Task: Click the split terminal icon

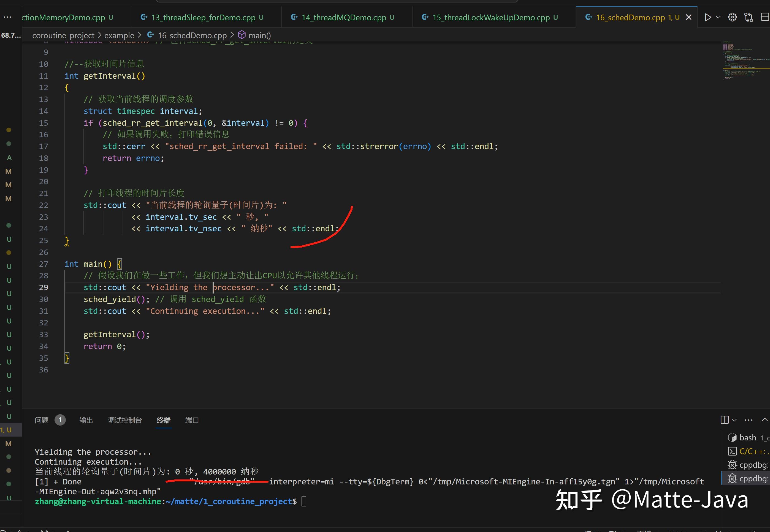Action: (x=724, y=420)
